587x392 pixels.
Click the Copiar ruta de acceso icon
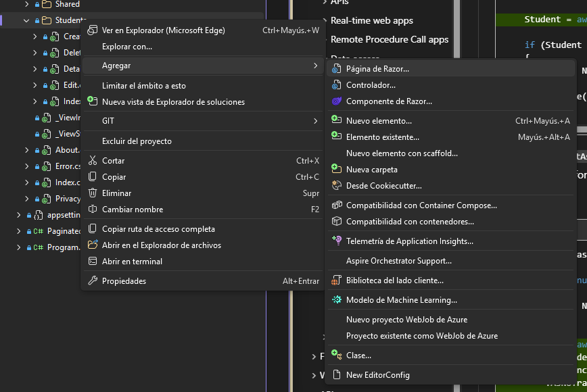93,228
